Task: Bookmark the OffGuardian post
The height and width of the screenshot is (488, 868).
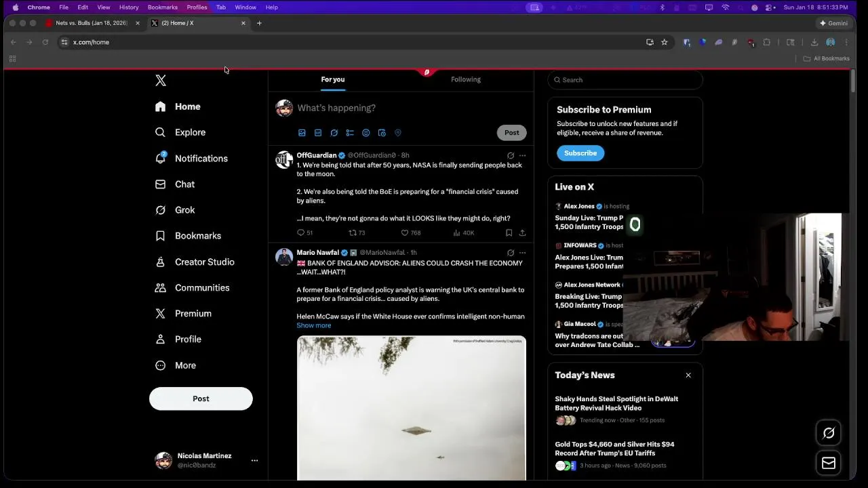Action: click(509, 232)
